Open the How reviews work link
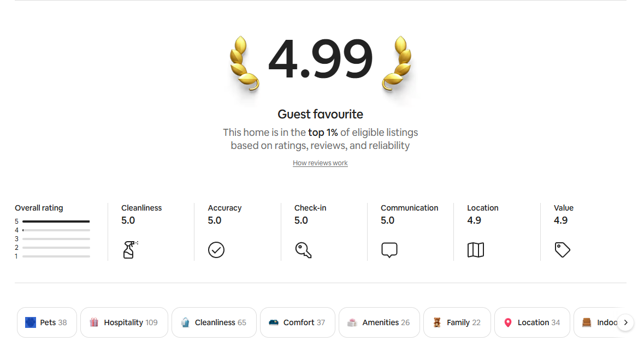The image size is (644, 353). (x=320, y=163)
